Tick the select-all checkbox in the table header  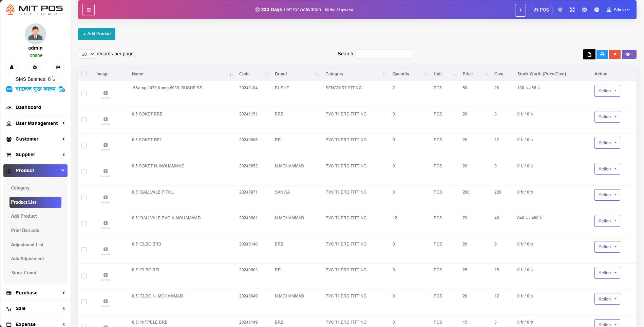point(84,74)
